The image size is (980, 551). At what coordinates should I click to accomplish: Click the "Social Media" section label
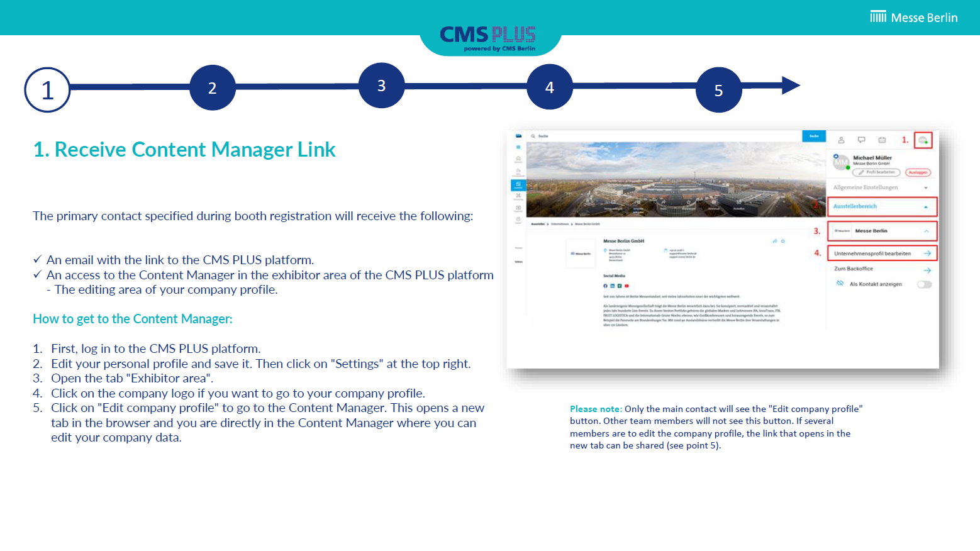tap(614, 276)
